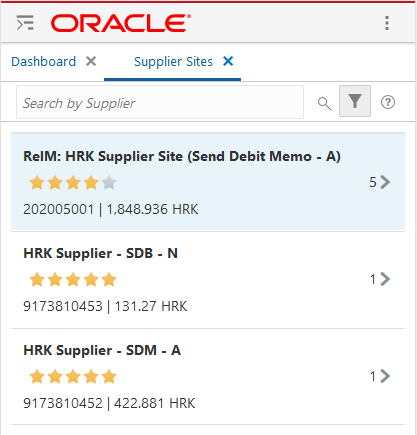Open the help question mark icon
This screenshot has width=417, height=435.
click(388, 102)
